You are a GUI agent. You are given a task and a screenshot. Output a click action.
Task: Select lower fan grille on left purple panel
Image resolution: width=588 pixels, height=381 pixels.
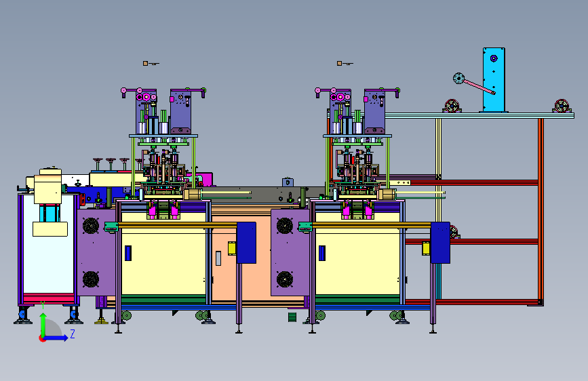[x=91, y=279]
